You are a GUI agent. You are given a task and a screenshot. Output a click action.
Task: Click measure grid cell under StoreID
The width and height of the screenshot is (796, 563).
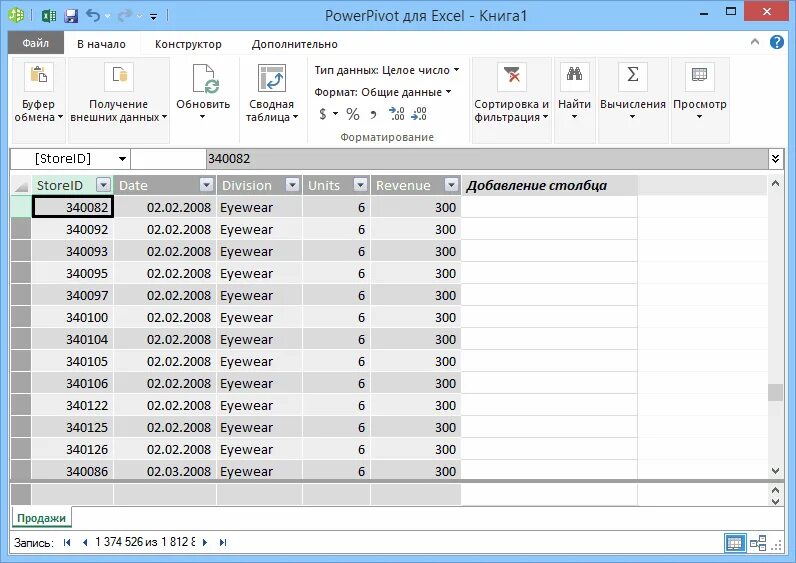(73, 494)
